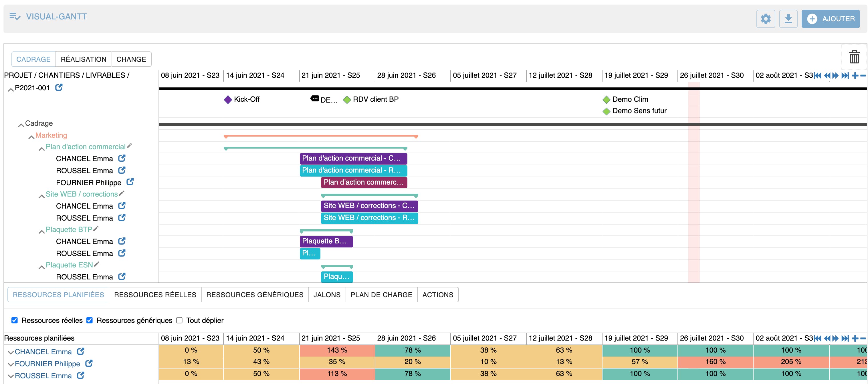This screenshot has height=384, width=868.
Task: Select the Kick-Off milestone diamond
Action: click(x=228, y=100)
